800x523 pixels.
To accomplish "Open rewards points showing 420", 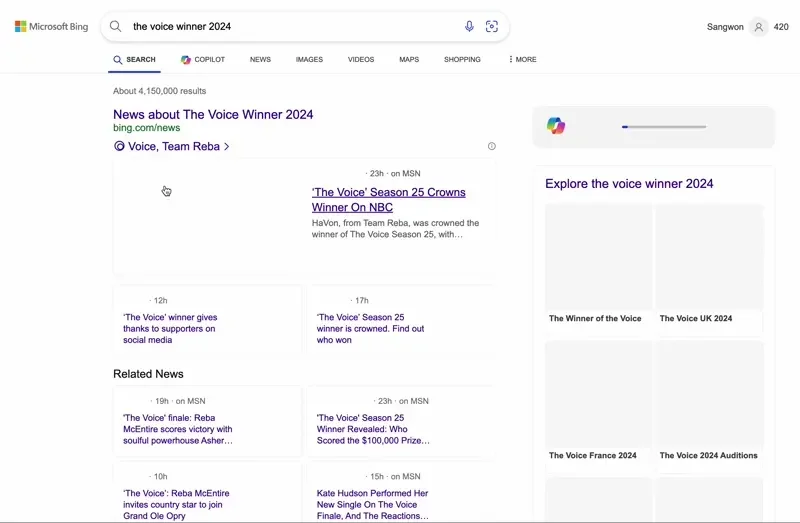I will pos(781,27).
